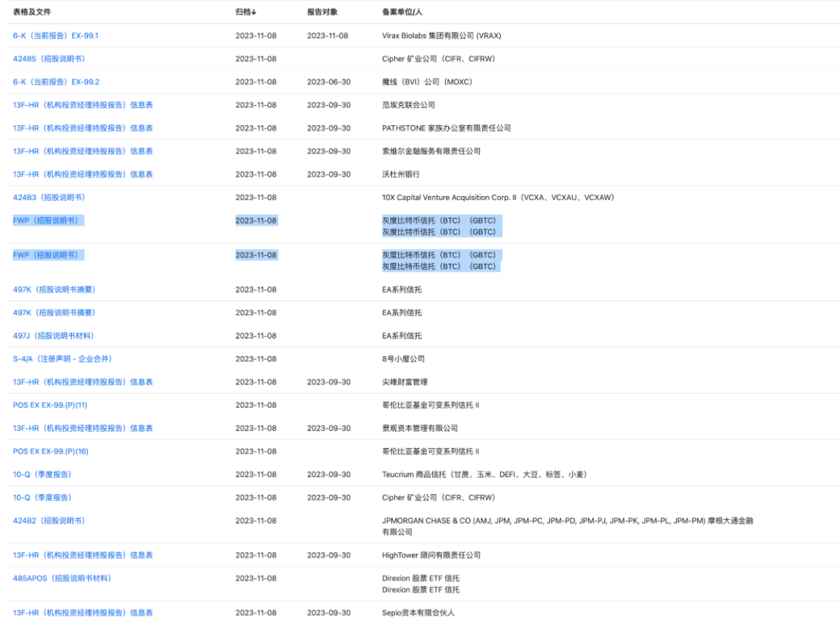Open the 13F-HR link in the PATHSTONE row
This screenshot has width=840, height=624.
(x=83, y=128)
